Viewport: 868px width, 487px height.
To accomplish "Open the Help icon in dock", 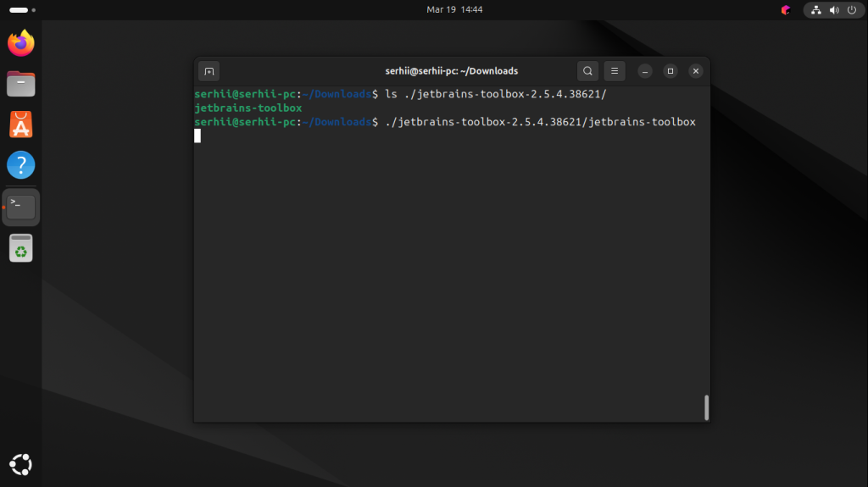I will [x=21, y=165].
